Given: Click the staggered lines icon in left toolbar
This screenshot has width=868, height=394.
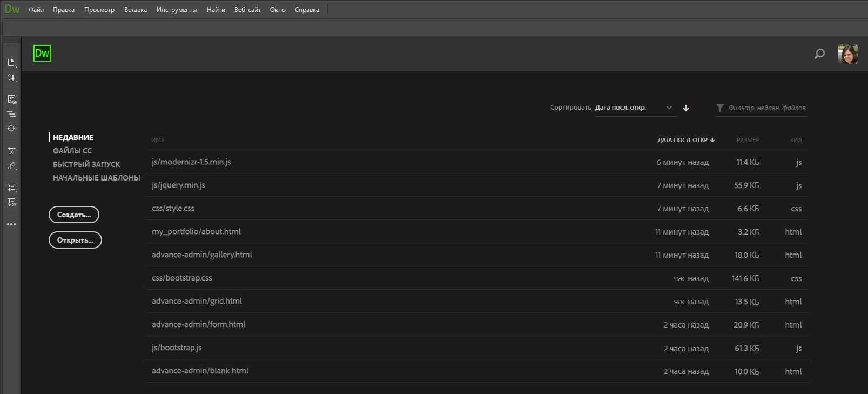Looking at the screenshot, I should [x=11, y=114].
